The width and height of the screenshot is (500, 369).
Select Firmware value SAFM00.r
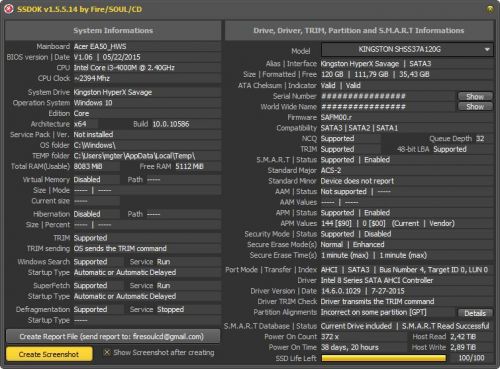[336, 118]
